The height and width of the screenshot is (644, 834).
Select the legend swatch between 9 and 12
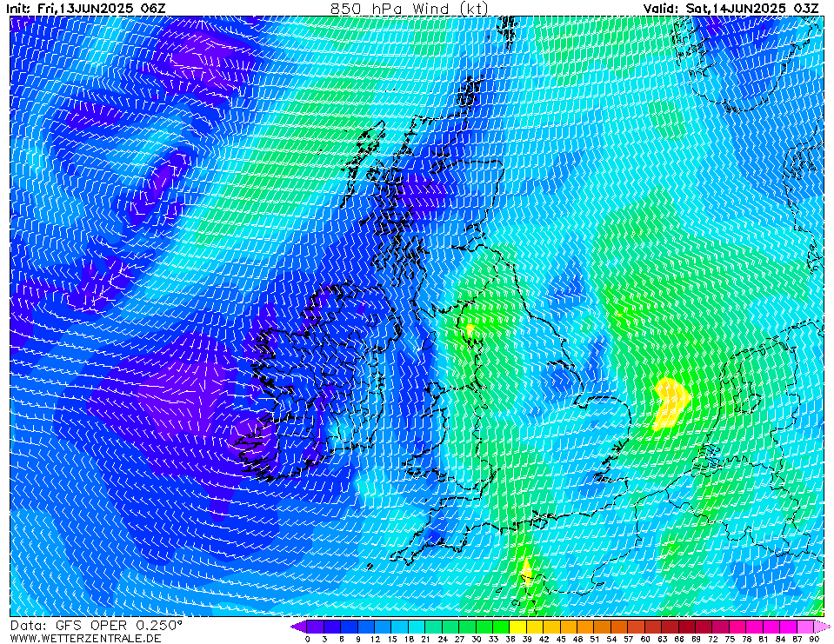[x=366, y=627]
